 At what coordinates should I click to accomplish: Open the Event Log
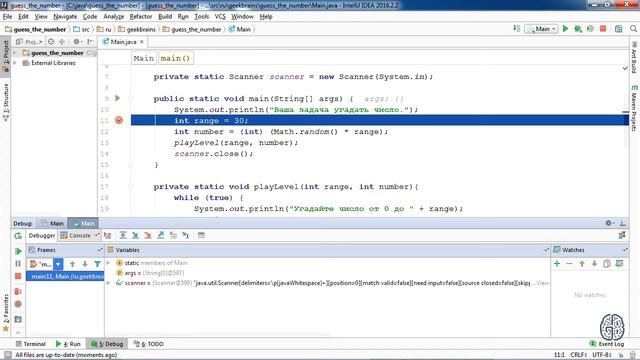click(x=607, y=344)
